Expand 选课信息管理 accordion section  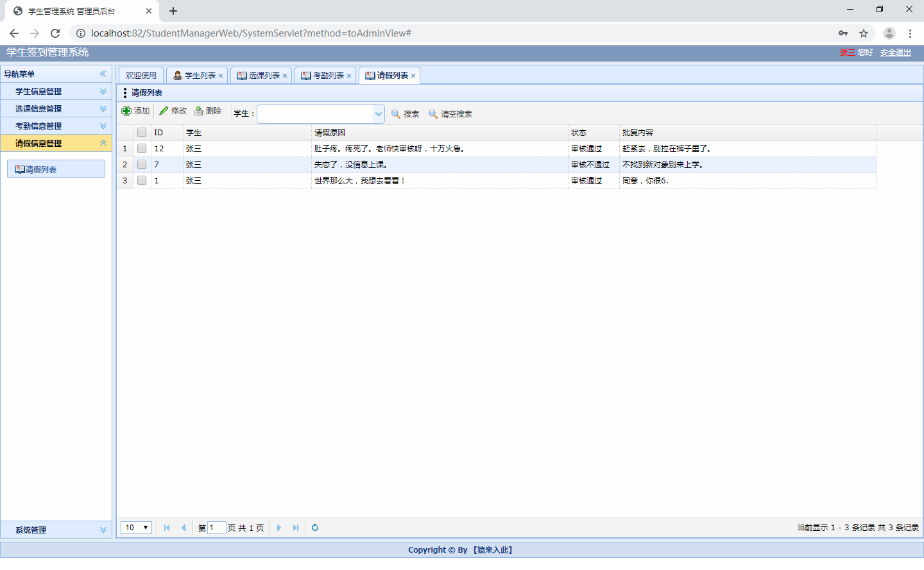[56, 108]
